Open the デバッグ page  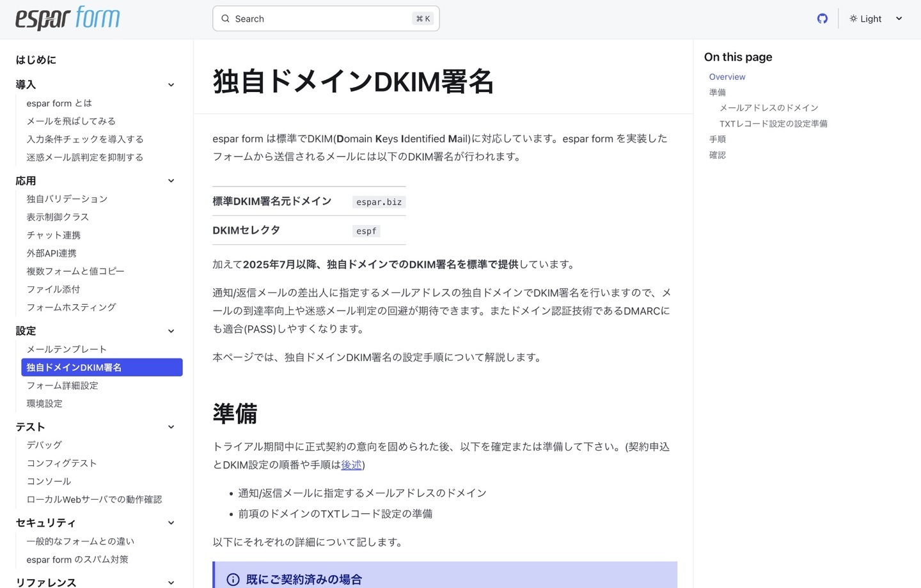coord(44,445)
